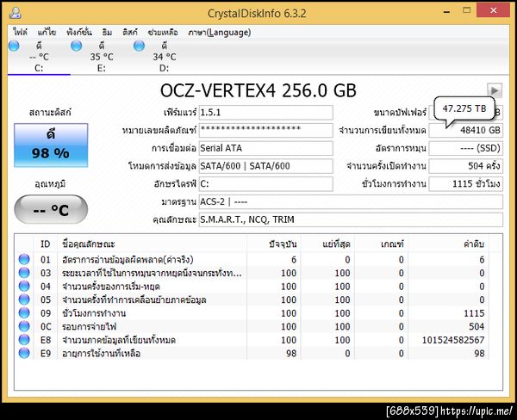Viewport: 517px width, 420px height.
Task: Click the firmware field showing 1.5.1
Action: (x=265, y=113)
